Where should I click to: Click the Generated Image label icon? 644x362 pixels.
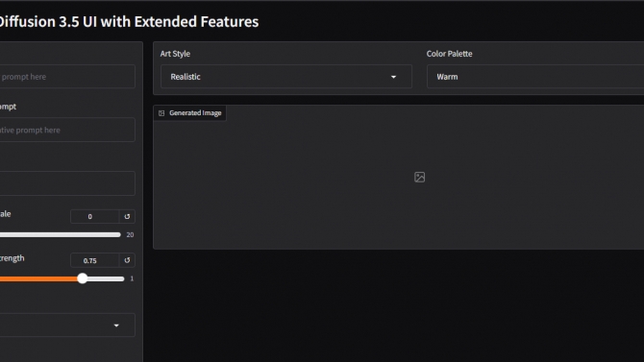click(x=161, y=113)
